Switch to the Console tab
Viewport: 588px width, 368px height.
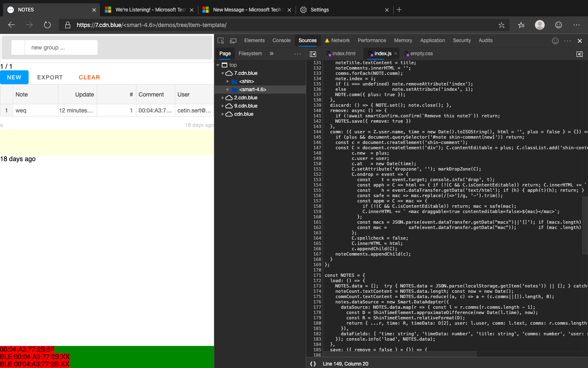[281, 40]
